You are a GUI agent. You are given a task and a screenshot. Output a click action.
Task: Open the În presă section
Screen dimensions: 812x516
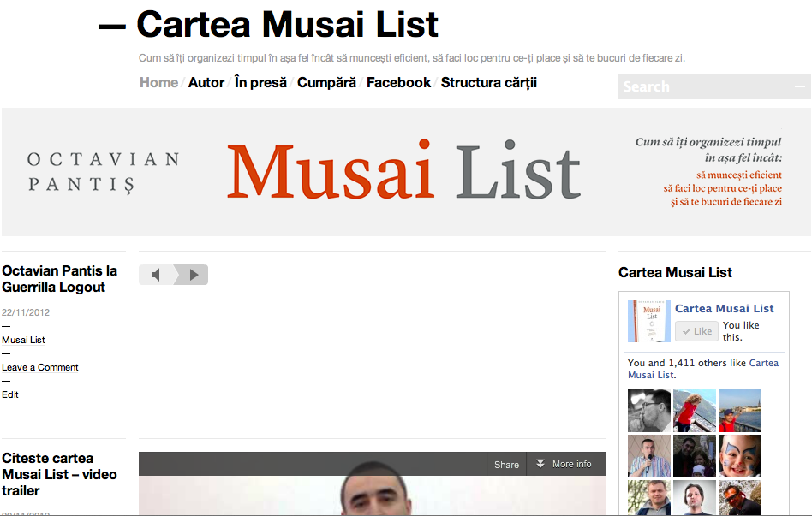click(x=259, y=82)
